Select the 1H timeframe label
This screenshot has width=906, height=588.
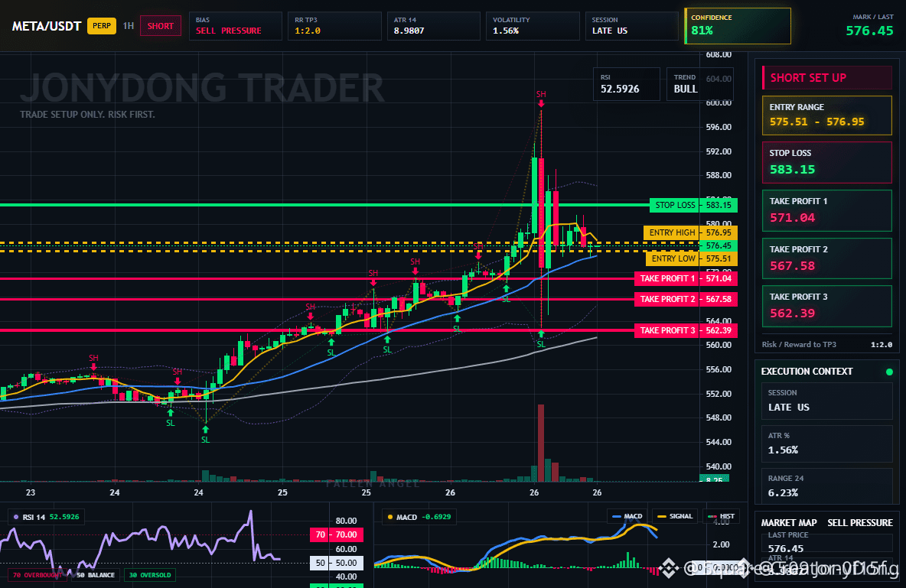129,26
